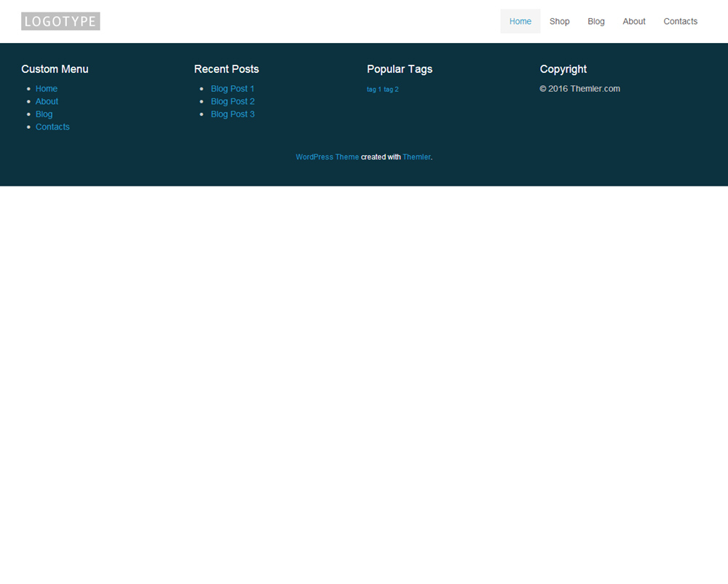728x584 pixels.
Task: Open Contacts link under Custom Menu
Action: tap(52, 127)
